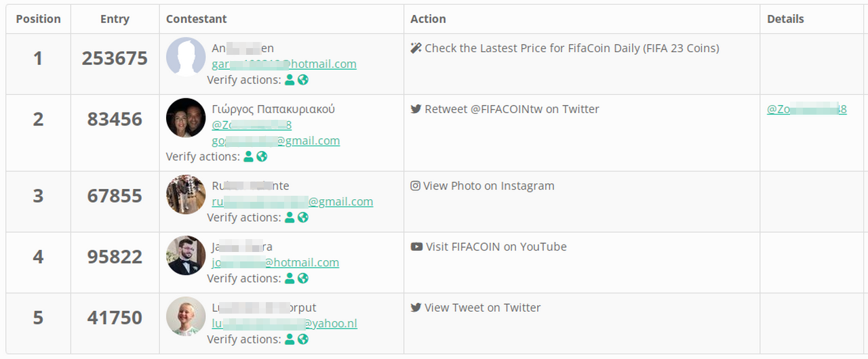Click the Instagram icon beside View Photo
The width and height of the screenshot is (868, 359).
[x=416, y=186]
